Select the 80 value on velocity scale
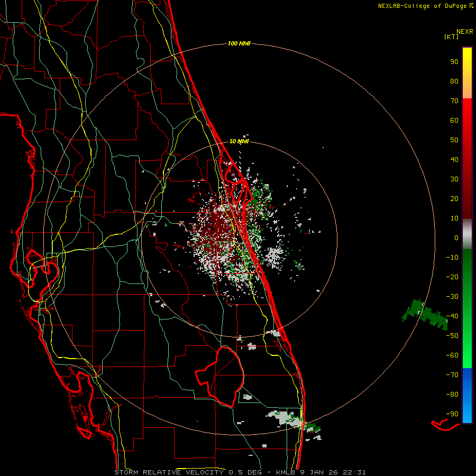The height and width of the screenshot is (476, 476). pyautogui.click(x=454, y=81)
